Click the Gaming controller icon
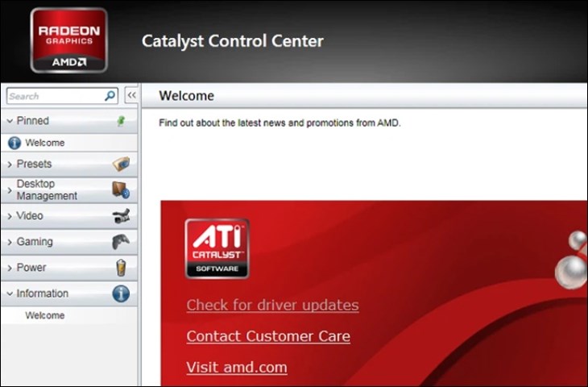The height and width of the screenshot is (387, 588). pyautogui.click(x=121, y=241)
